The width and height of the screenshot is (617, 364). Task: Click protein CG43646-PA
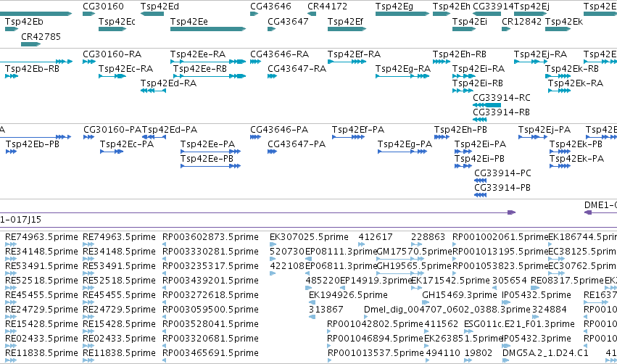coord(279,130)
